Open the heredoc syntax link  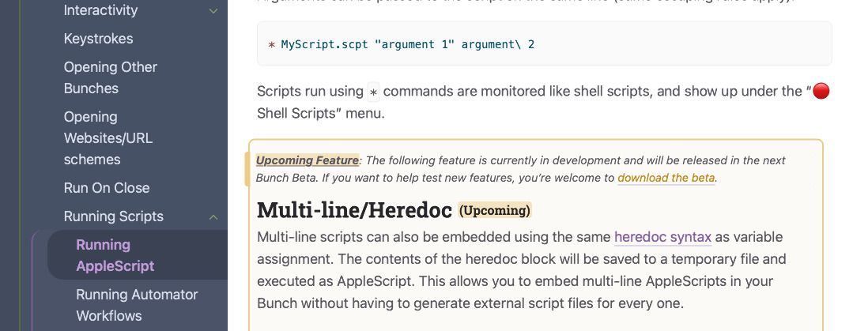(662, 237)
